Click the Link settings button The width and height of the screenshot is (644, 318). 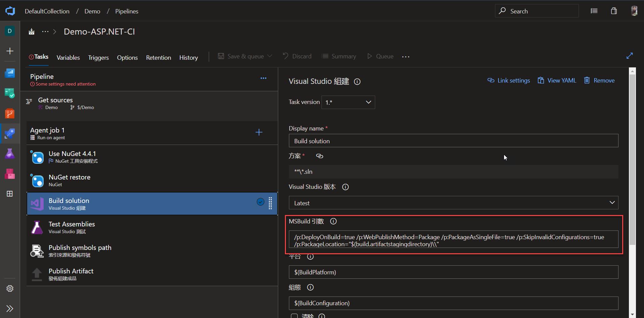tap(508, 80)
